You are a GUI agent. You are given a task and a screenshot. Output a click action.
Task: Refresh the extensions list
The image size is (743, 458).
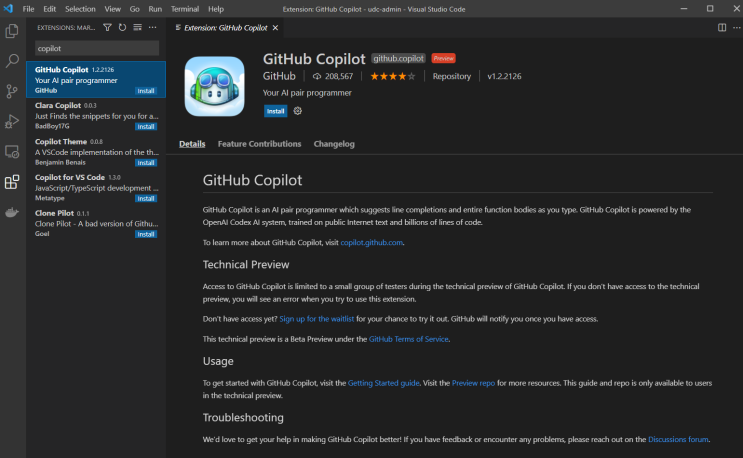(122, 27)
